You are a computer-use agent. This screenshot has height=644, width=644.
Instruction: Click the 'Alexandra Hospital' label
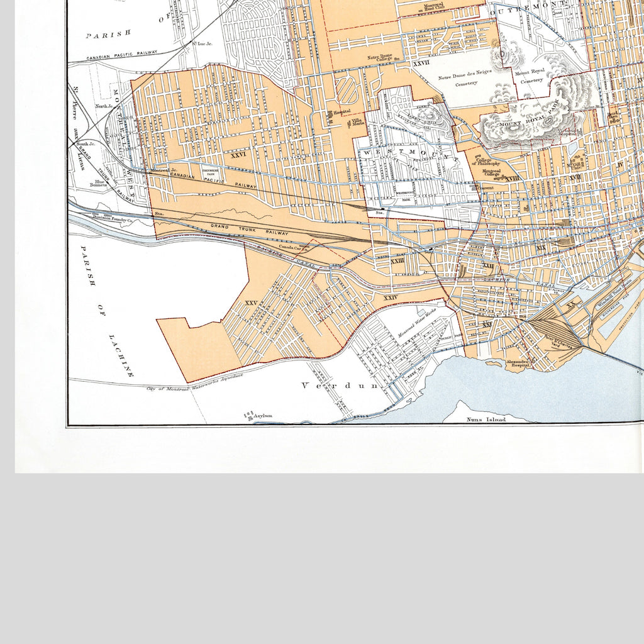(517, 364)
